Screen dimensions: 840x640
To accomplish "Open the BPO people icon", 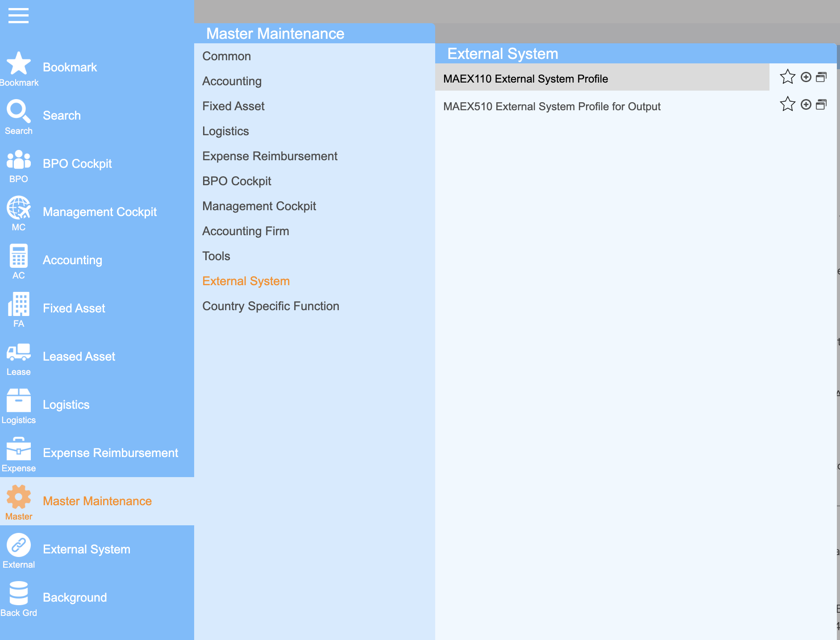I will pyautogui.click(x=19, y=160).
